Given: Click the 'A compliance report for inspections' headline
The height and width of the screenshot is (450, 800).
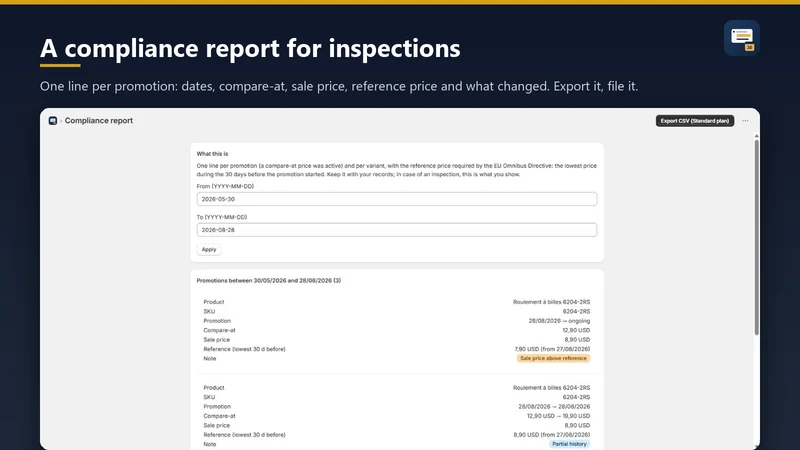Looking at the screenshot, I should [x=250, y=48].
